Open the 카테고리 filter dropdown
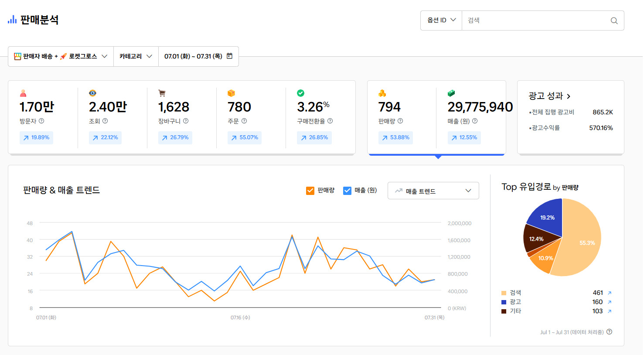644x355 pixels. [136, 56]
